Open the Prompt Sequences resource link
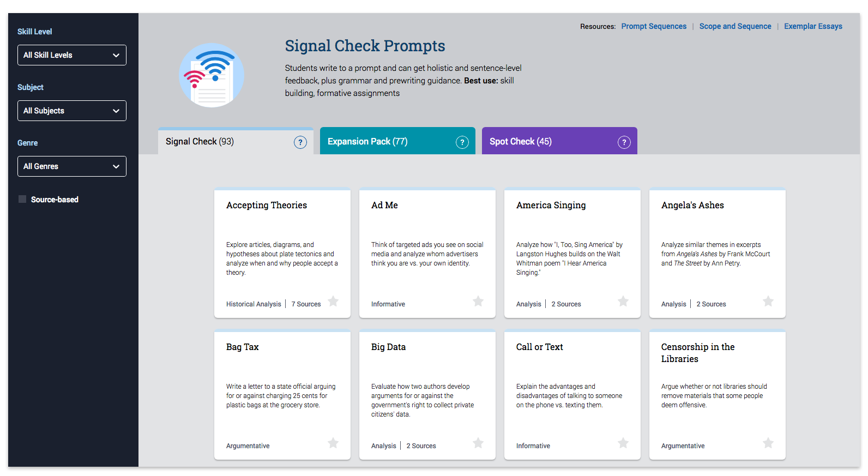The image size is (868, 476). 654,26
